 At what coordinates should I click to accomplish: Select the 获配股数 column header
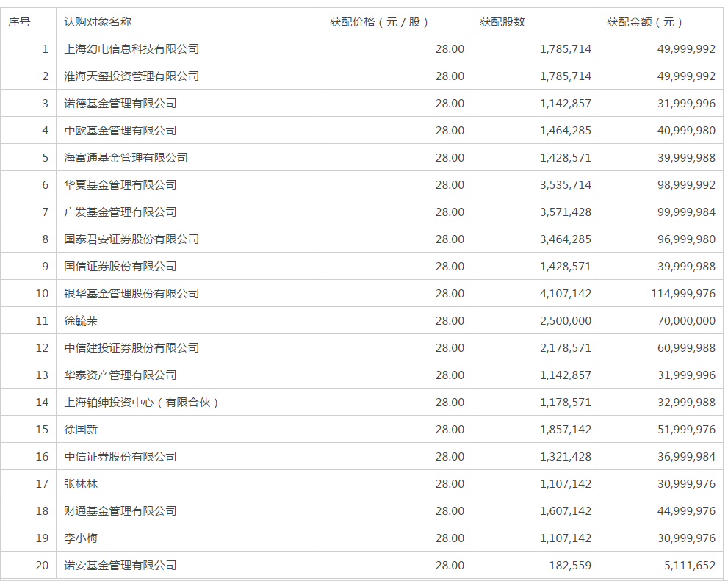click(502, 22)
